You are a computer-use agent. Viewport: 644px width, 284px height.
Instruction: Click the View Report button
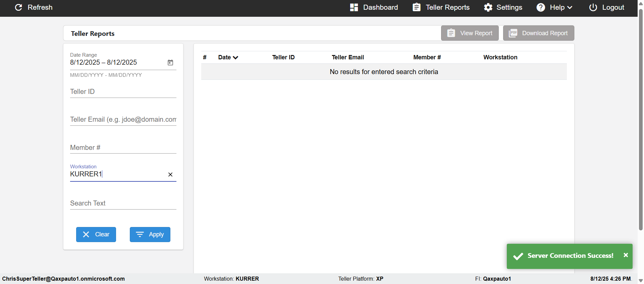470,33
